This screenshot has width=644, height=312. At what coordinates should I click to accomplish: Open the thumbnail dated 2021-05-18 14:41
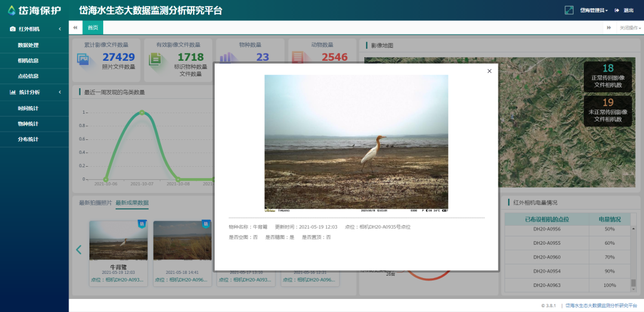point(182,241)
